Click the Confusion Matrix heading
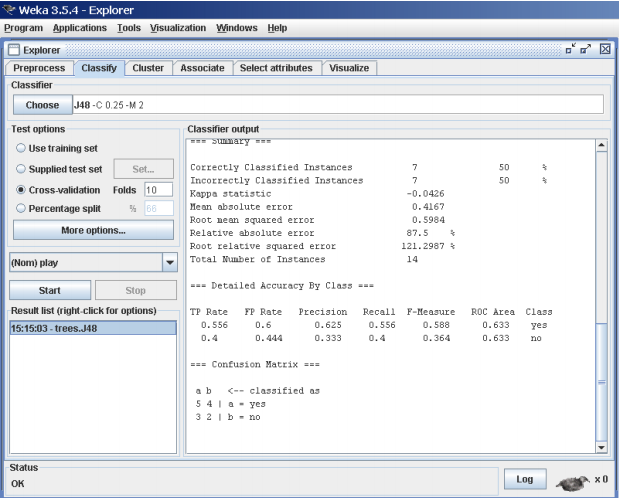The width and height of the screenshot is (619, 498). tap(255, 364)
